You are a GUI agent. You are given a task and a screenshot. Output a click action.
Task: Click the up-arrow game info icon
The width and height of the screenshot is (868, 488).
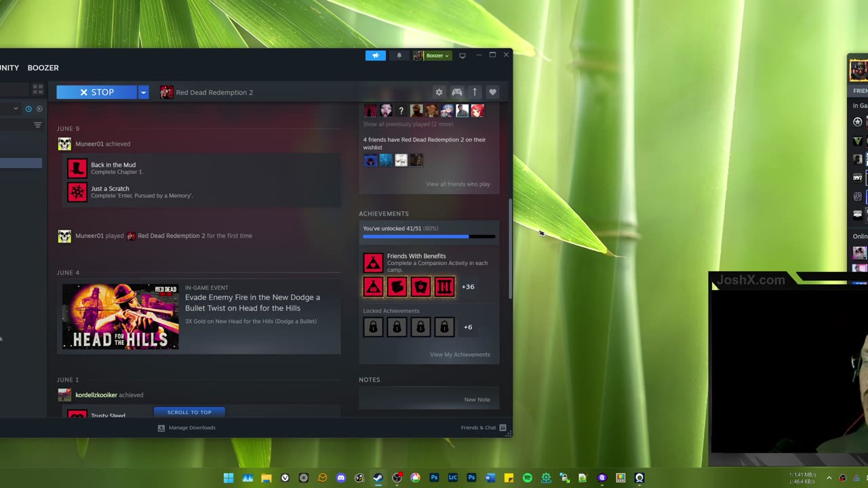pyautogui.click(x=475, y=92)
